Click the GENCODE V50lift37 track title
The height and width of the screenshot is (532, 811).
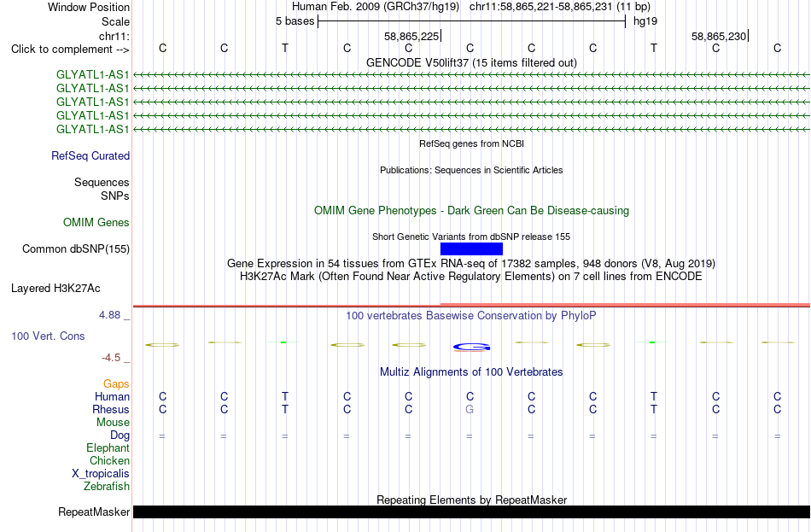471,62
